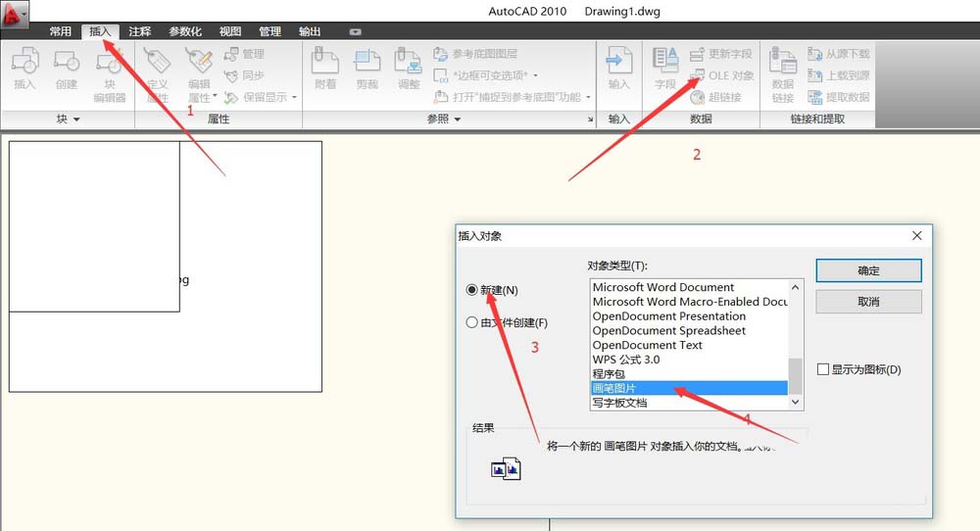Open dropdown arrow beside application logo
The image size is (980, 531).
(24, 13)
